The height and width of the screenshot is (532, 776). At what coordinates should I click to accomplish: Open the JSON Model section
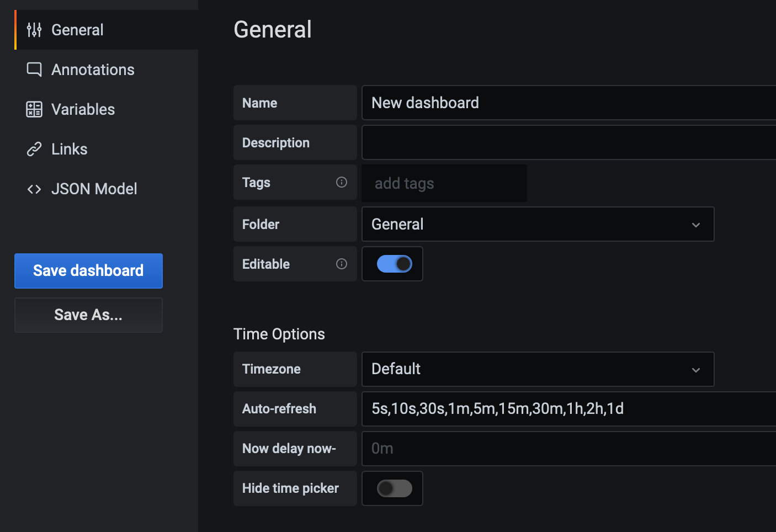tap(94, 189)
